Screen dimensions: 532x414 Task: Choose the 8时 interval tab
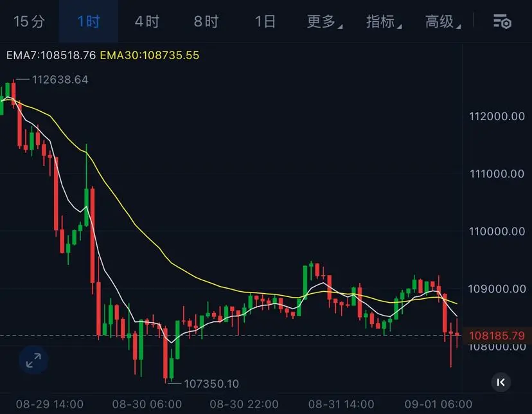coord(206,21)
